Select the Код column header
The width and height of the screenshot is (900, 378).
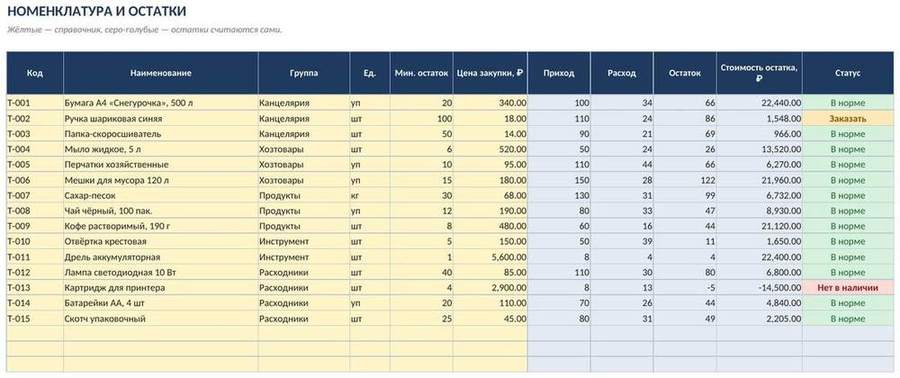coord(35,73)
